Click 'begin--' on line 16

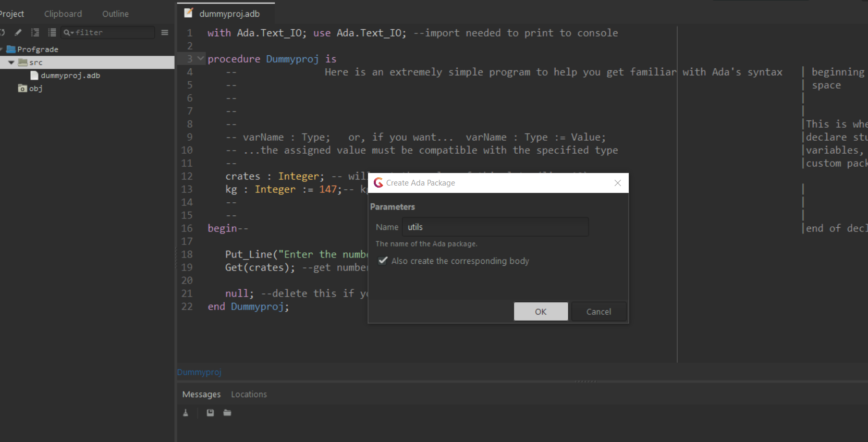pos(228,228)
